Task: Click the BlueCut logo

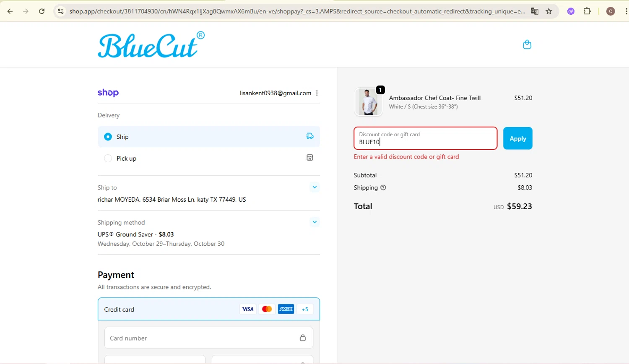Action: [151, 44]
